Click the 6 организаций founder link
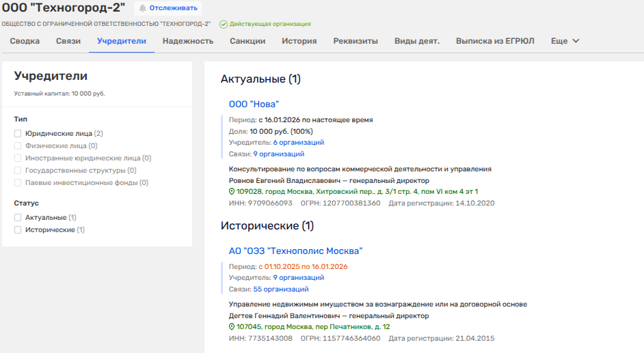The height and width of the screenshot is (353, 644). point(298,143)
